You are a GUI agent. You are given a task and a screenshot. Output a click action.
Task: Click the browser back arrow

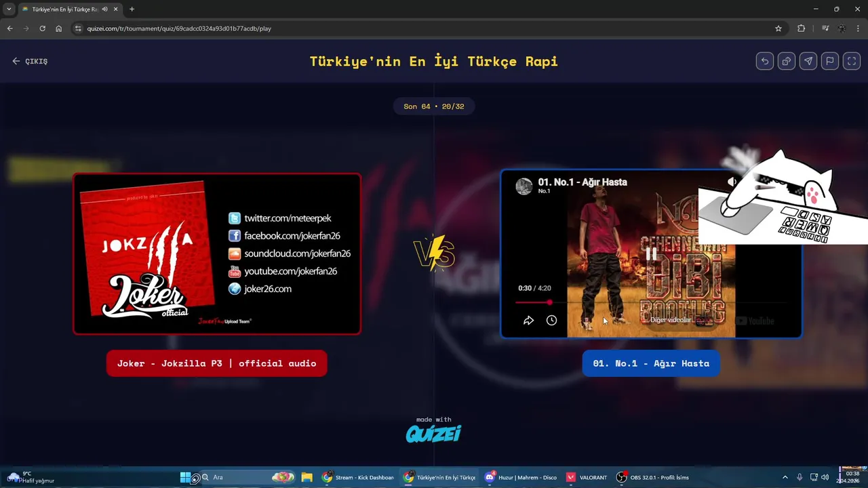click(9, 28)
